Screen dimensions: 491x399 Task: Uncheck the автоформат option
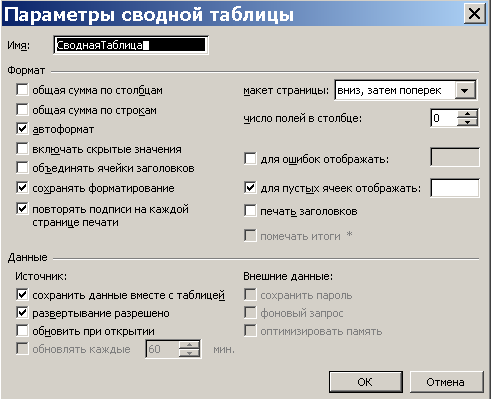(x=22, y=129)
